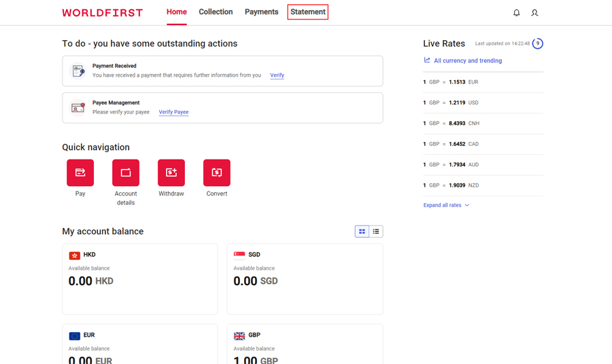
Task: Open the Payments tab
Action: (261, 12)
